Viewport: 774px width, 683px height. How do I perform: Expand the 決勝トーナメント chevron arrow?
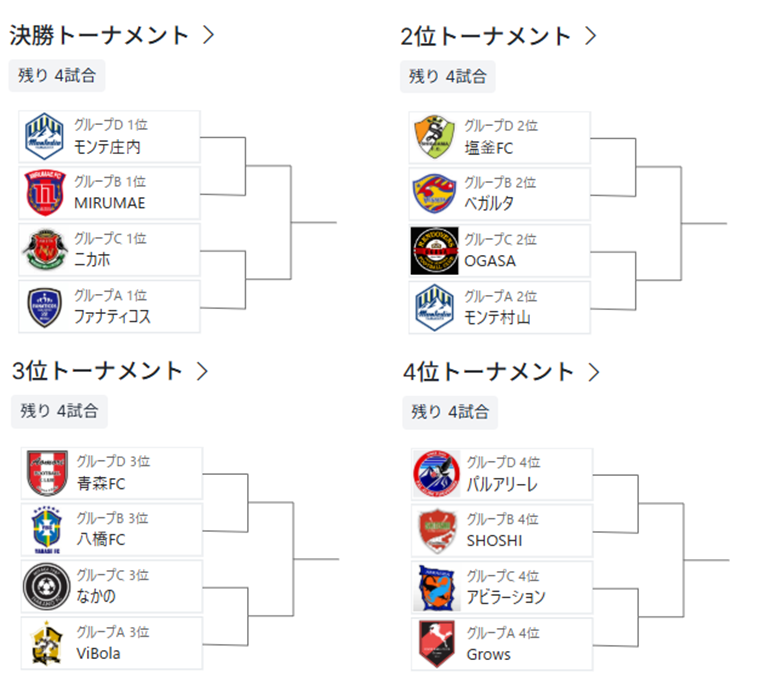[x=208, y=35]
